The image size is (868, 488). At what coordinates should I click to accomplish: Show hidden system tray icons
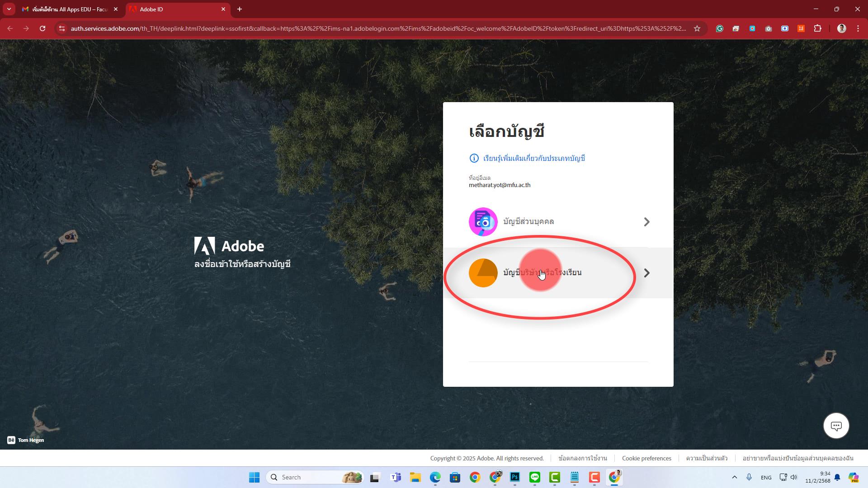(x=734, y=477)
